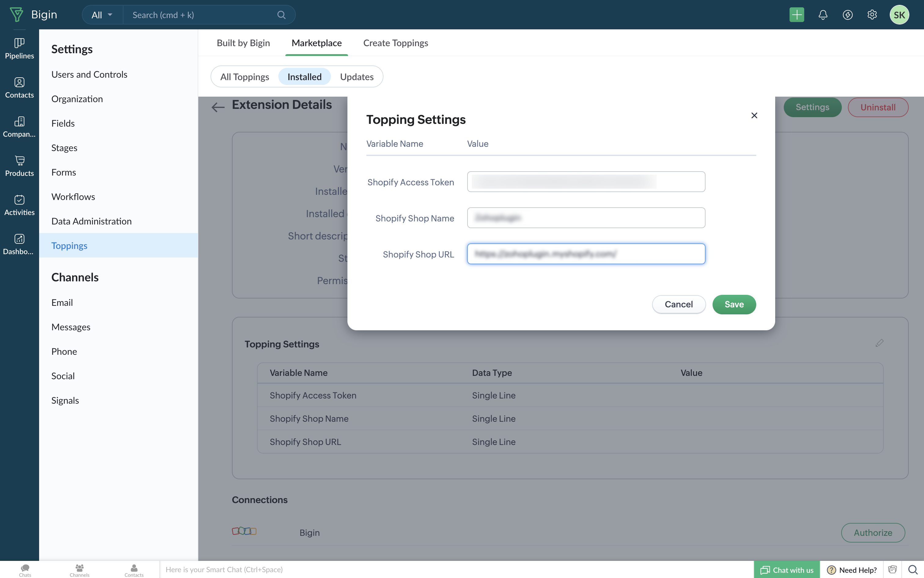Viewport: 924px width, 578px height.
Task: Open Data Administration settings
Action: (x=118, y=221)
